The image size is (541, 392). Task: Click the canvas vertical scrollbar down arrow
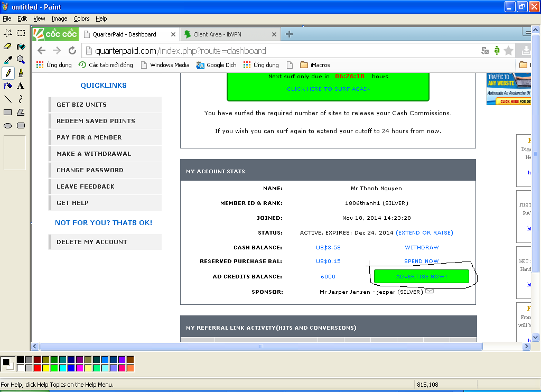coord(536,337)
